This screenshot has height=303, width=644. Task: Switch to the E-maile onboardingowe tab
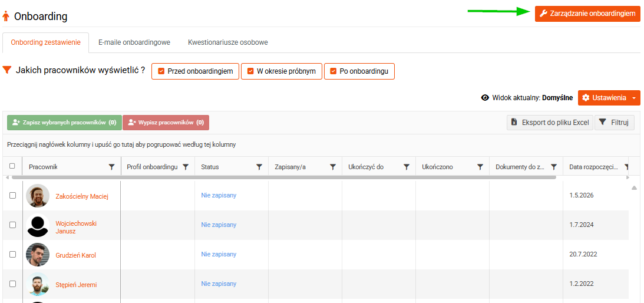point(134,42)
